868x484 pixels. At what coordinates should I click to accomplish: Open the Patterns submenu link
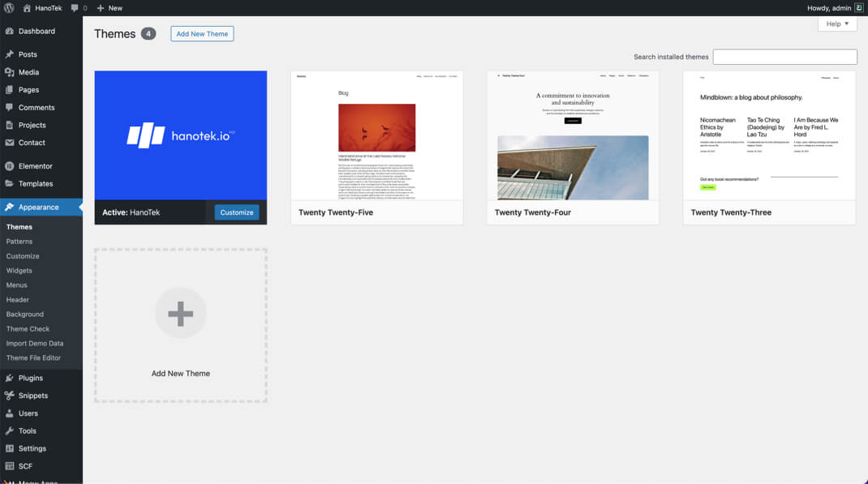pos(19,242)
